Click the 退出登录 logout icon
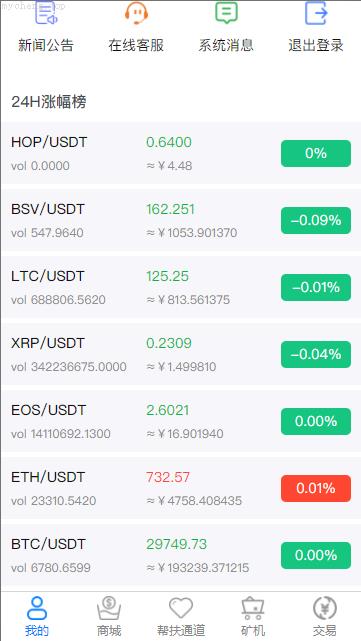Screen dimensions: 361x641 [316, 13]
